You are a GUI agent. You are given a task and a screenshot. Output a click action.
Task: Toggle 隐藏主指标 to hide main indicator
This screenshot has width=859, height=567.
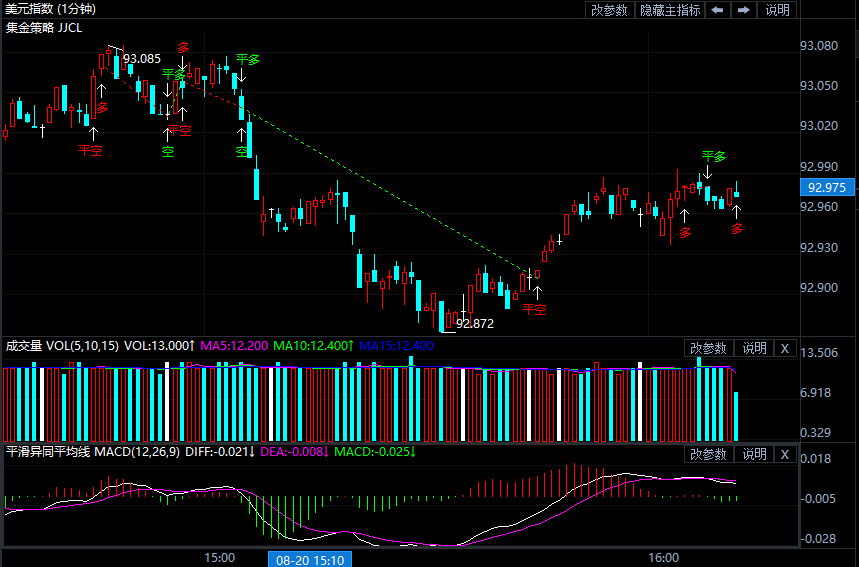click(x=670, y=10)
